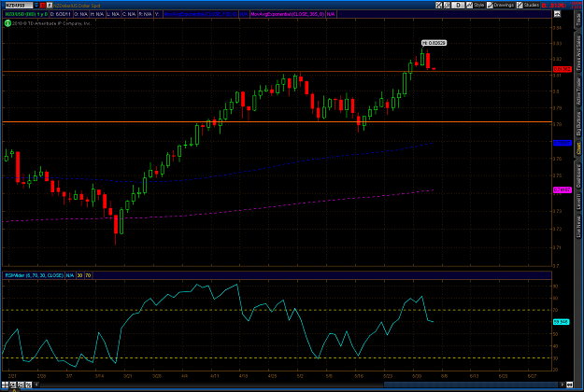Click the gray clipboard link icon beside the alert

tap(50, 6)
